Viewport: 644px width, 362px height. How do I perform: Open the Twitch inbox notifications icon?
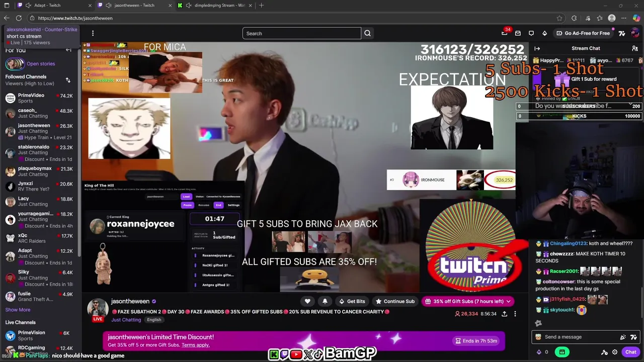(518, 33)
